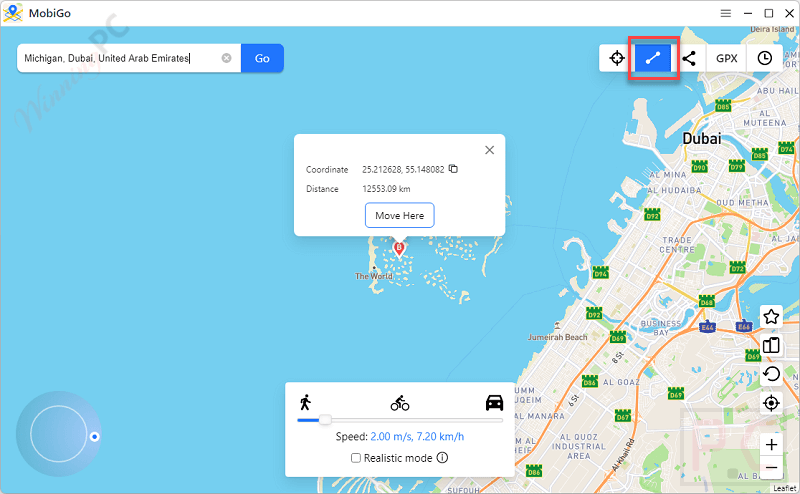Image resolution: width=800 pixels, height=494 pixels.
Task: Click the Leaflet attribution link
Action: coord(785,488)
